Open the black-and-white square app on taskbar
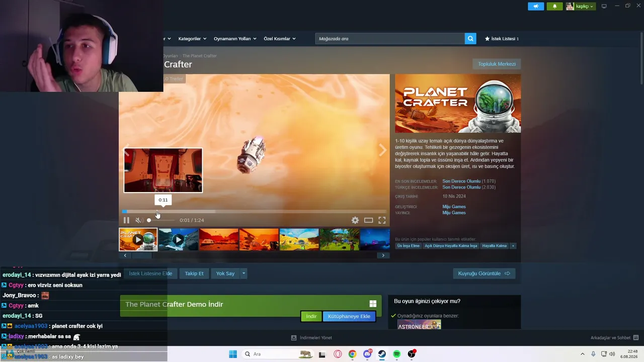This screenshot has height=362, width=644. [x=323, y=354]
